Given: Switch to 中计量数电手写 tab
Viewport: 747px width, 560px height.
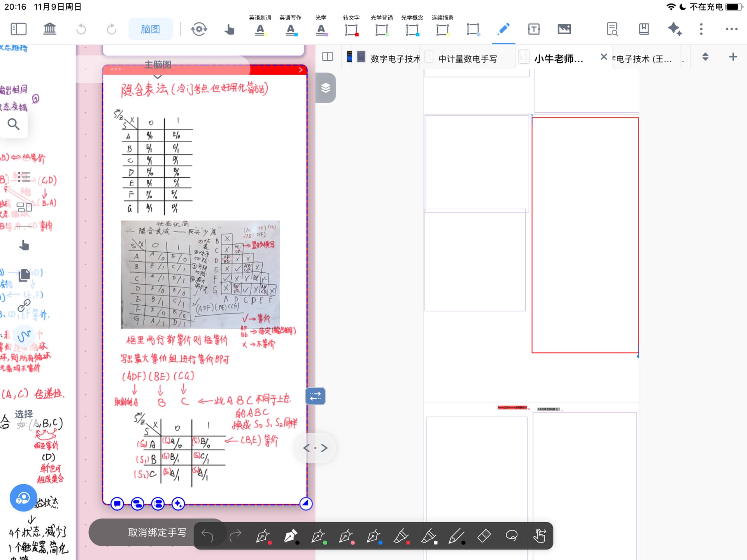Looking at the screenshot, I should click(467, 59).
